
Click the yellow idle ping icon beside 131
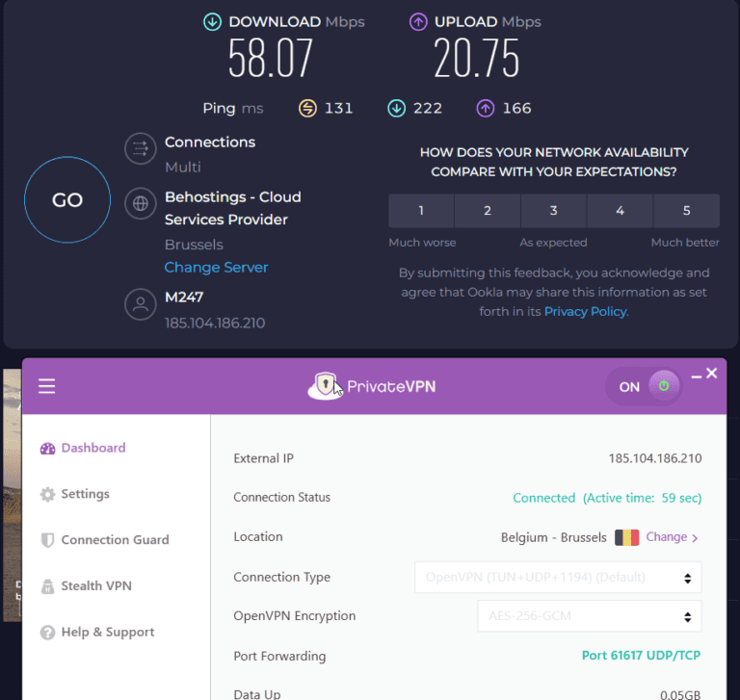(307, 108)
